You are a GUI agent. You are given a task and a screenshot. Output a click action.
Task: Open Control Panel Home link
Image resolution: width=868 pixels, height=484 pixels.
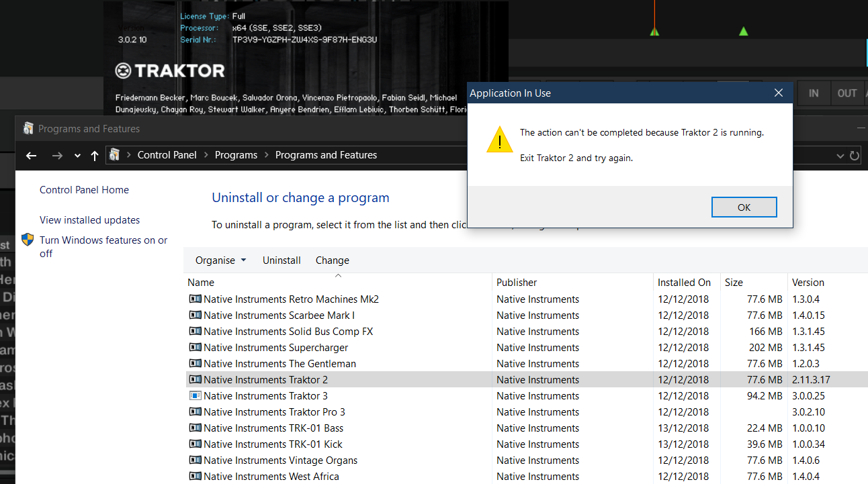coord(84,190)
